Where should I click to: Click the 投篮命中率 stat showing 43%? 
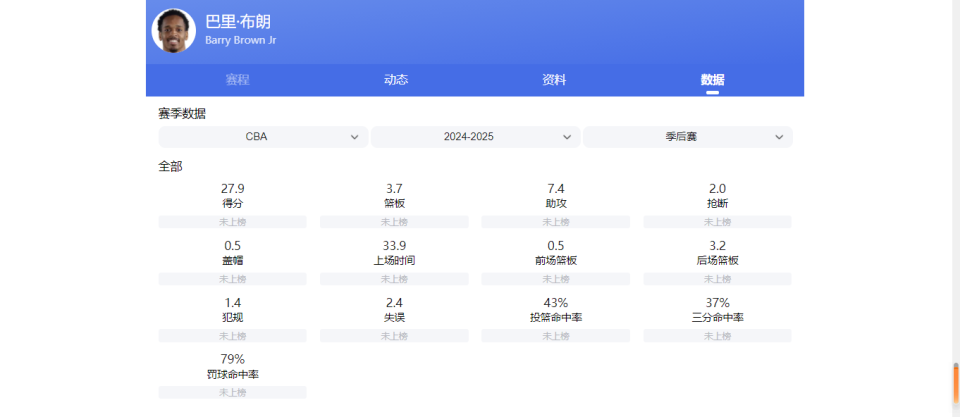(x=556, y=309)
